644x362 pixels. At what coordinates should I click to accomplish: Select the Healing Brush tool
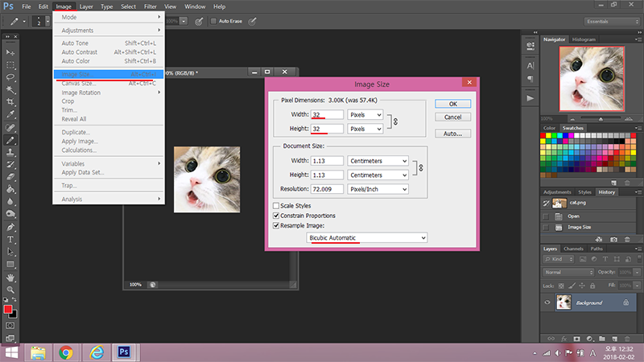(10, 128)
